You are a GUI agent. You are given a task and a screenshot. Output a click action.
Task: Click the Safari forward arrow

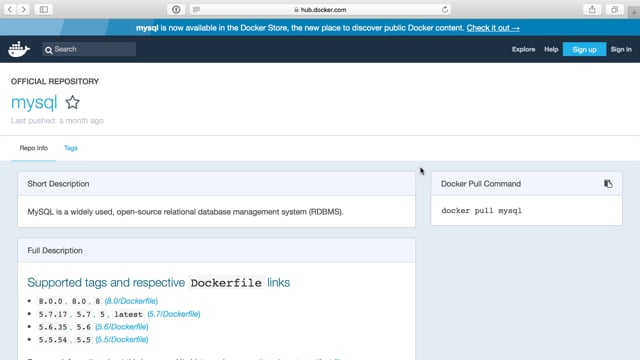(24, 9)
